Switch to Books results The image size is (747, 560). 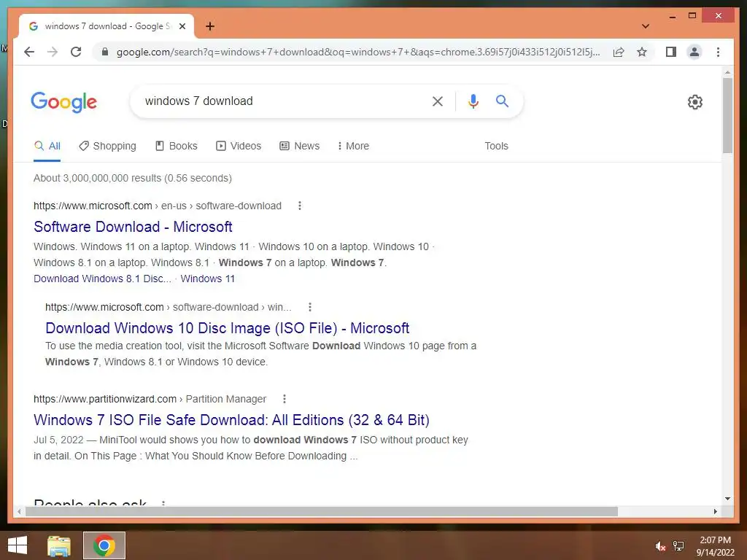(177, 146)
